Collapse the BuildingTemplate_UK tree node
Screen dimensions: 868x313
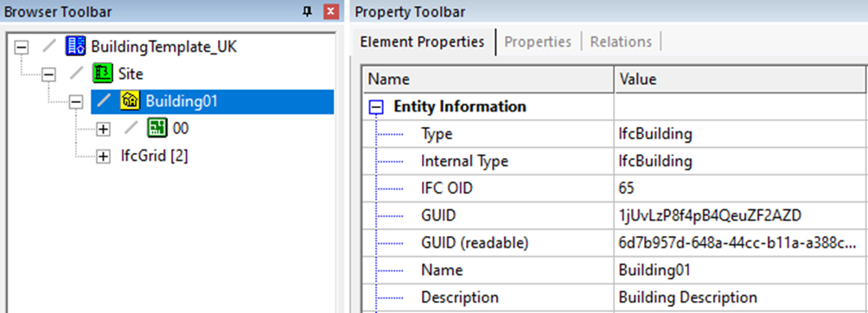tap(21, 47)
